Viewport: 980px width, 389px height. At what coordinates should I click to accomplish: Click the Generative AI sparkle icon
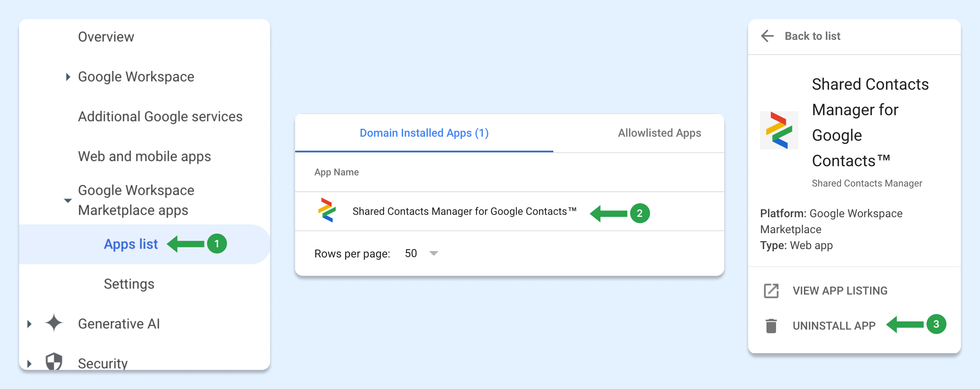point(54,323)
